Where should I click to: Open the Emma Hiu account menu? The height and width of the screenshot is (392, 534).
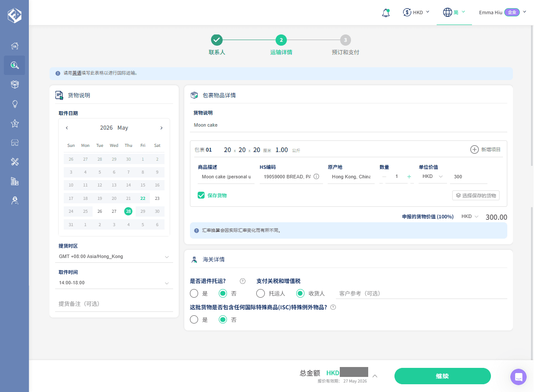tap(502, 12)
